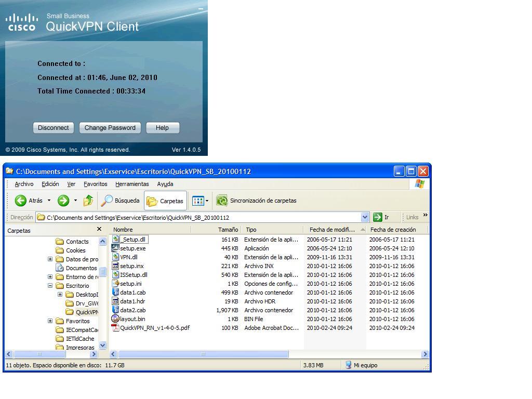The width and height of the screenshot is (532, 399).
Task: Open the Ayuda menu
Action: click(x=165, y=184)
